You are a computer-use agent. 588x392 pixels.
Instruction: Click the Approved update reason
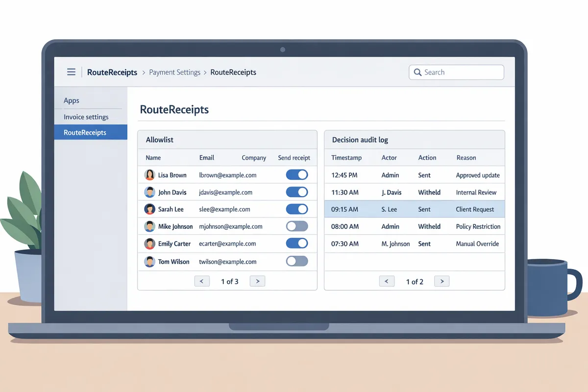tap(478, 175)
